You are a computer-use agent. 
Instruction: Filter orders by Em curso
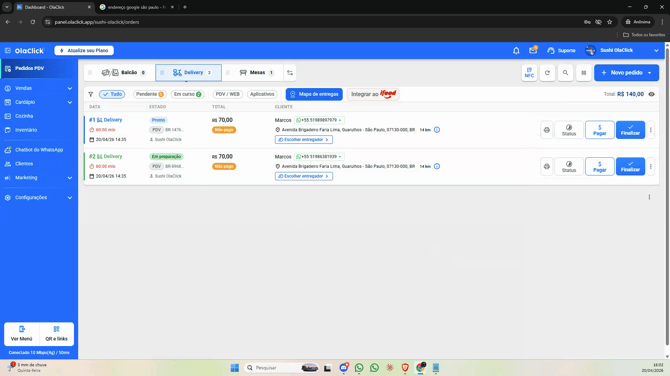point(187,94)
